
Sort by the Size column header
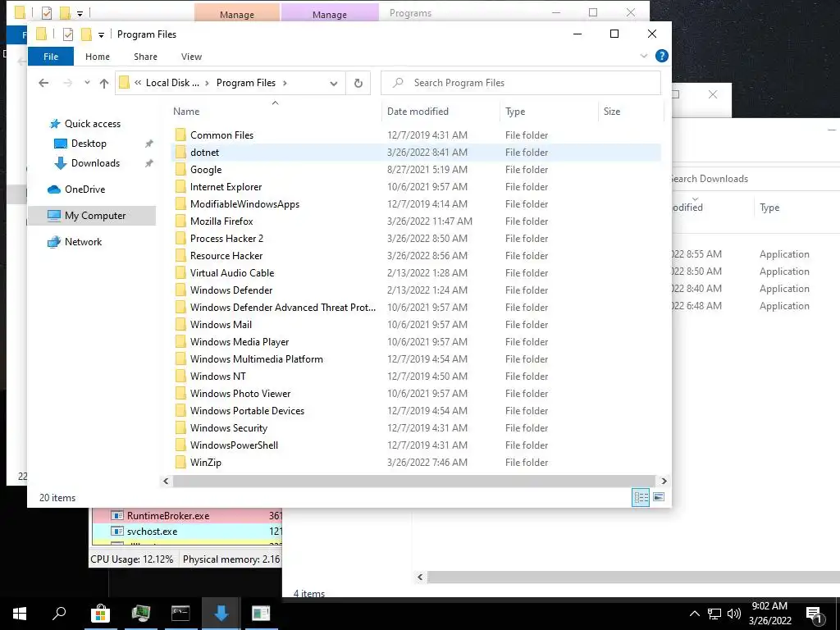pos(631,112)
